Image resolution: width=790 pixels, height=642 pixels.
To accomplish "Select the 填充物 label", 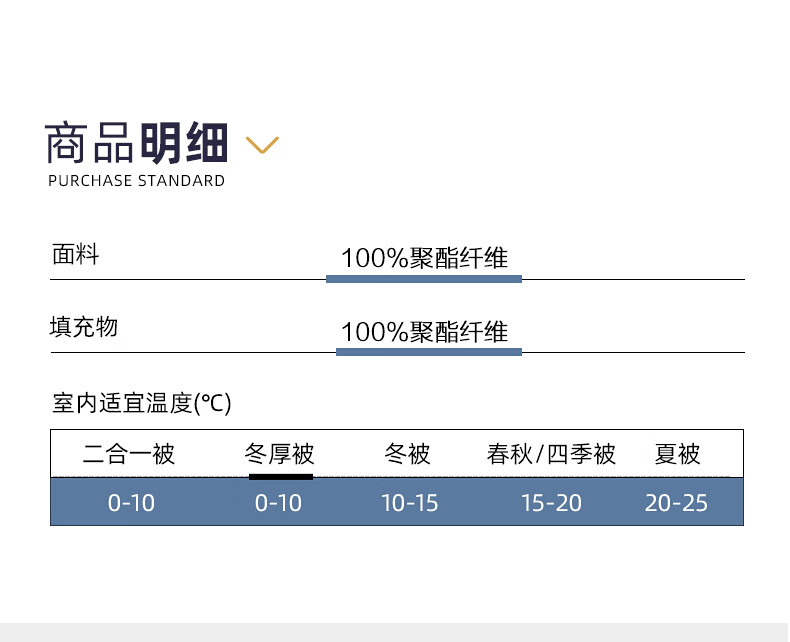I will pyautogui.click(x=84, y=327).
